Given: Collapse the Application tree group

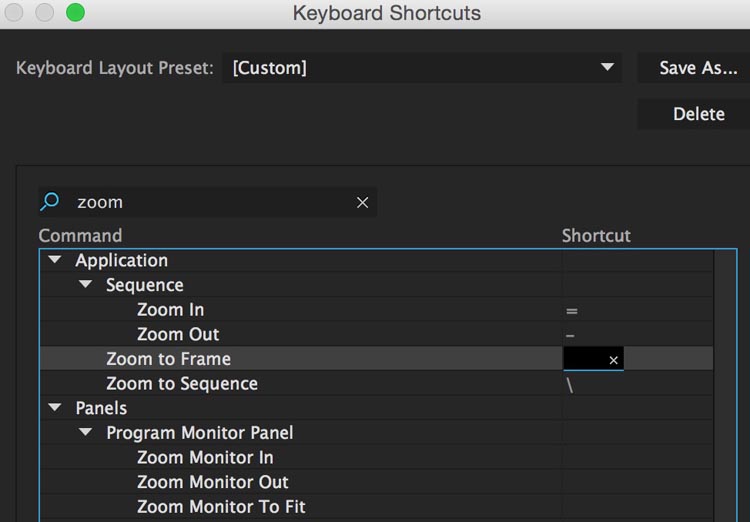Looking at the screenshot, I should tap(55, 260).
